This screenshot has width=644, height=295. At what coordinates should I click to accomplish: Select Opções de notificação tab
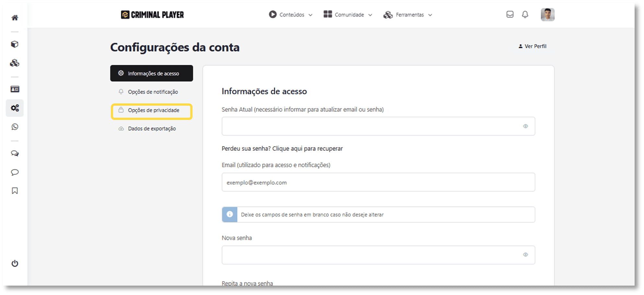tap(153, 92)
